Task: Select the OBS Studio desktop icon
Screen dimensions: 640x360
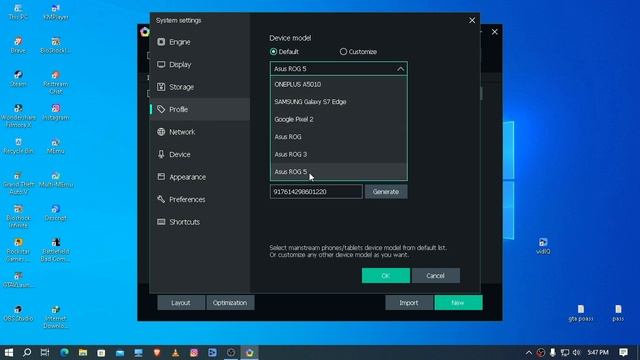Action: tap(18, 313)
